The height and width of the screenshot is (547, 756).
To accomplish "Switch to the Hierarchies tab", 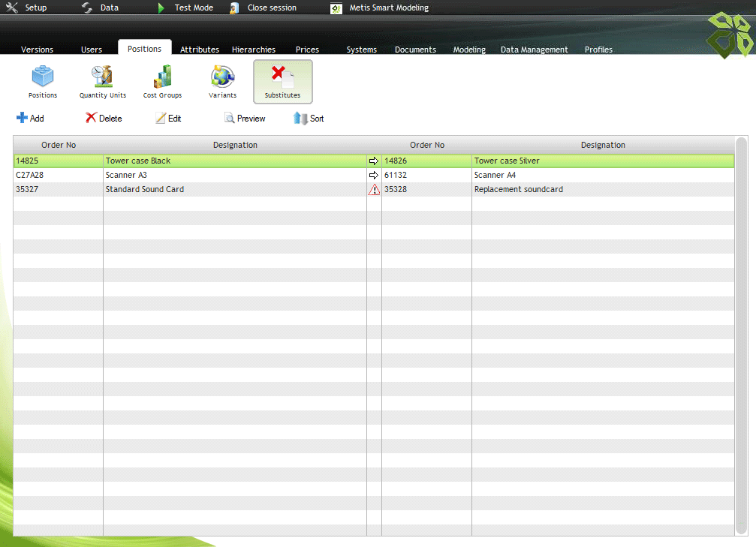I will point(254,50).
